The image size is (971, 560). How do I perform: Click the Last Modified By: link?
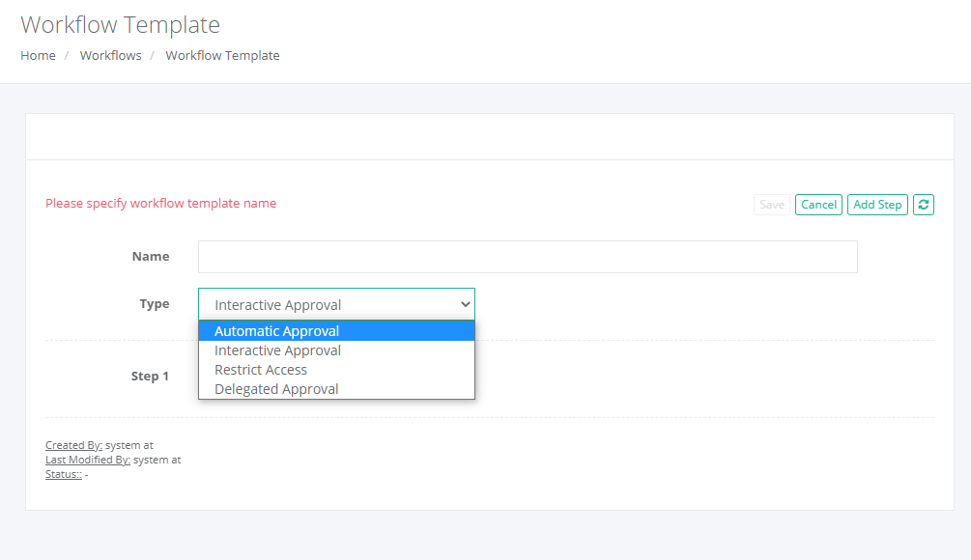(87, 460)
